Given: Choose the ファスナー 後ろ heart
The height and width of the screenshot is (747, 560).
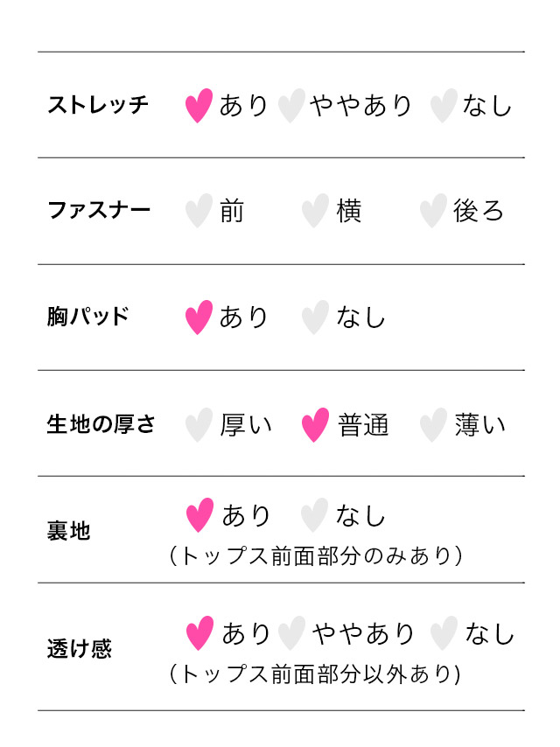Looking at the screenshot, I should (x=433, y=212).
